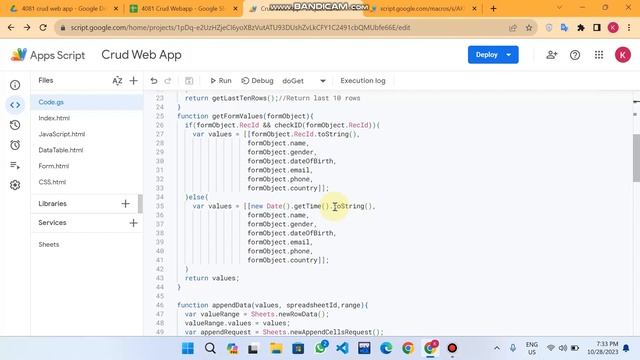Open the project Overview info icon
Image resolution: width=640 pixels, height=360 pixels.
(x=15, y=85)
